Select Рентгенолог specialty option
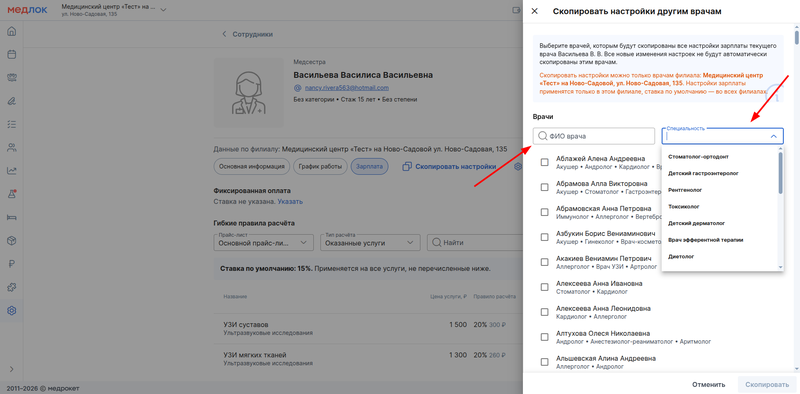 tap(720, 190)
